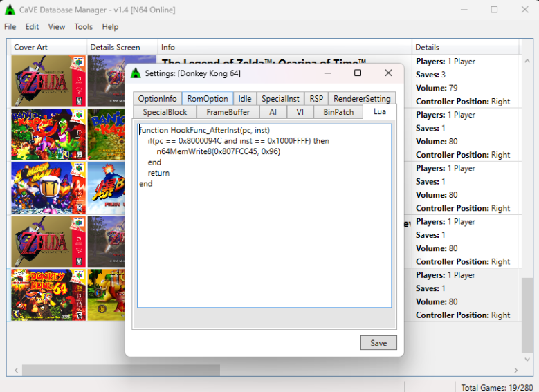Open the Help menu
The width and height of the screenshot is (539, 392).
point(110,26)
